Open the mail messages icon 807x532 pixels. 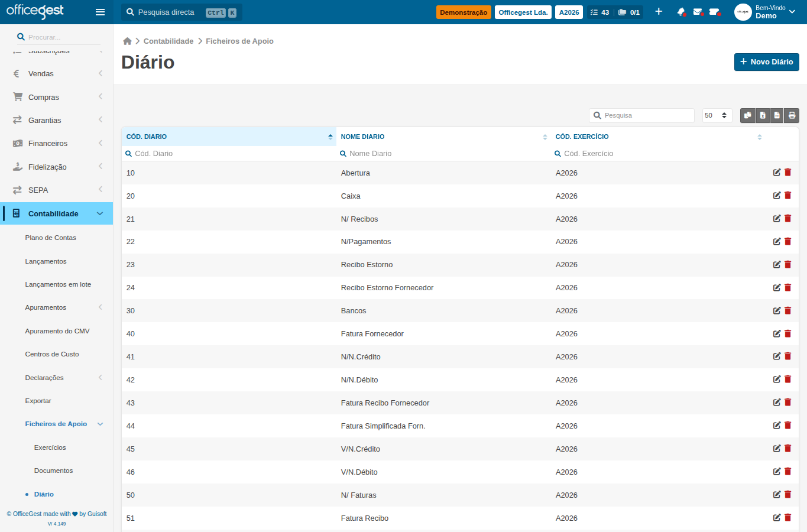click(x=698, y=12)
